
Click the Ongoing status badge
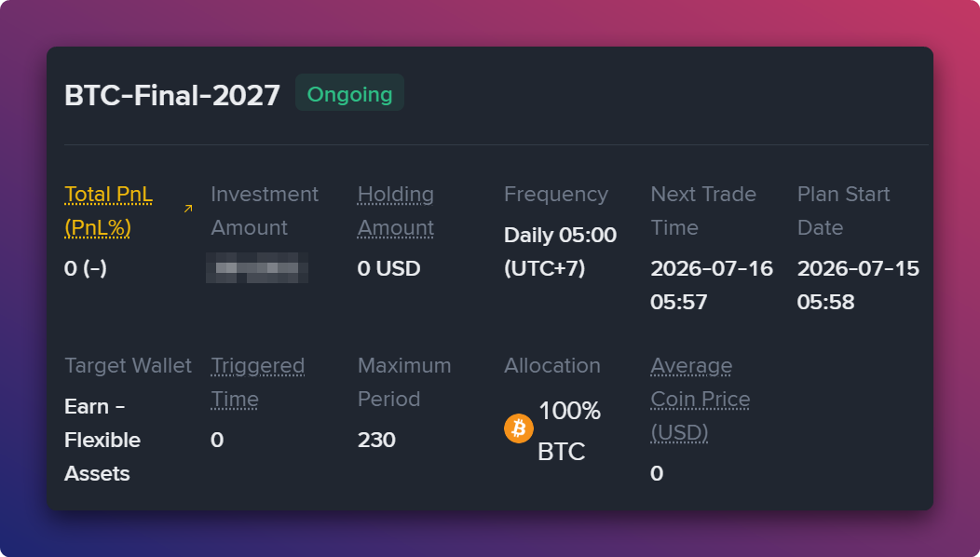(349, 92)
